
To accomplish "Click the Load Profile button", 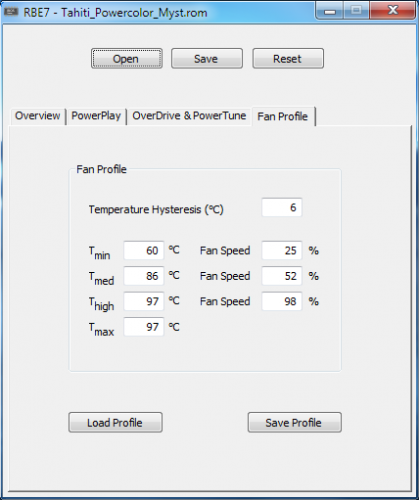I will coord(115,423).
